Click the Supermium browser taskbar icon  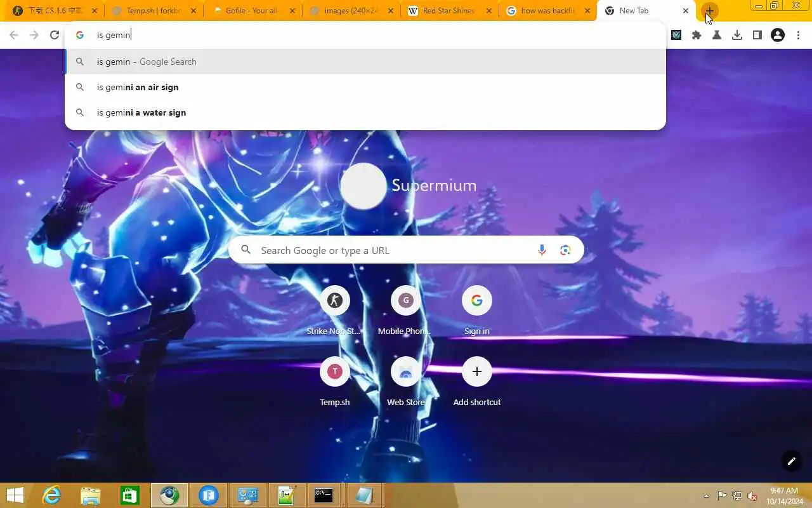tap(169, 495)
